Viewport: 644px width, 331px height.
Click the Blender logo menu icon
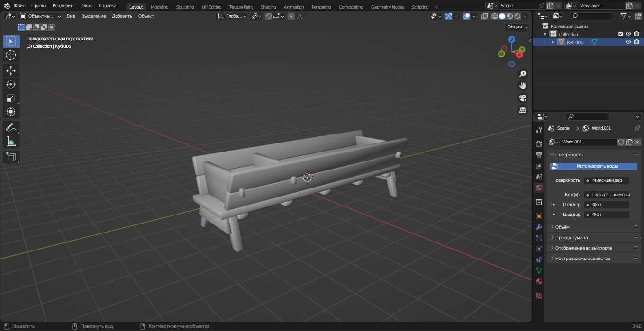[x=7, y=6]
